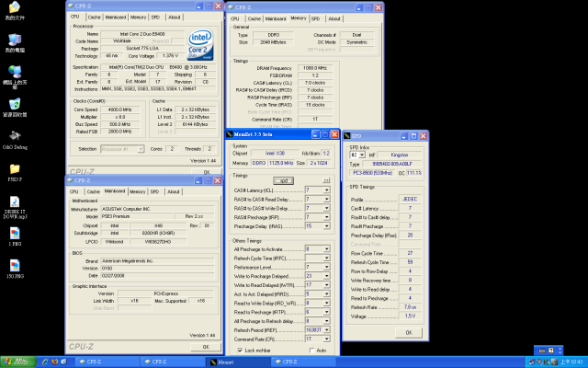Open the RAS# to CAS# Read Delay dropdown

(x=326, y=200)
